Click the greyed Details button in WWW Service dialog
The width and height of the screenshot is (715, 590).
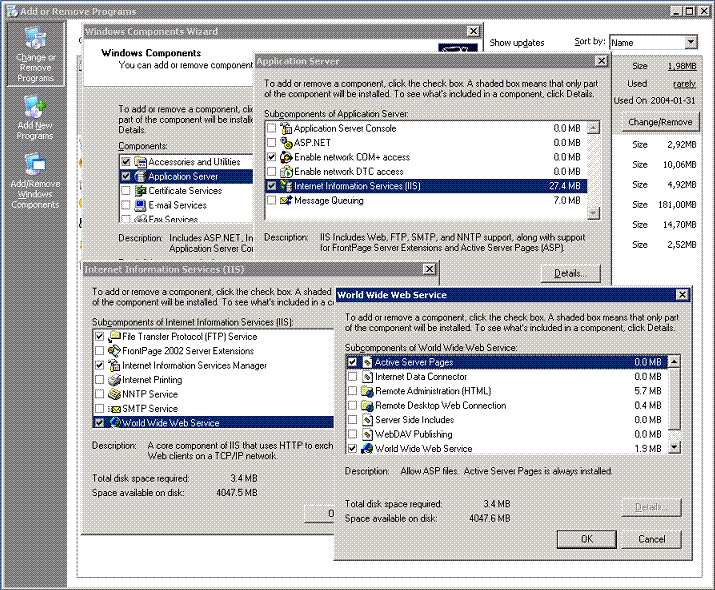tap(652, 507)
